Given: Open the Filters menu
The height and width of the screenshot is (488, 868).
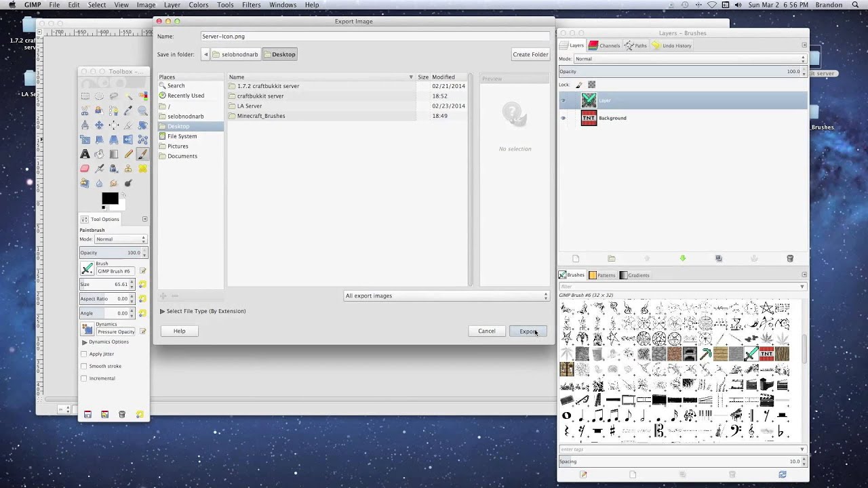Looking at the screenshot, I should [251, 4].
